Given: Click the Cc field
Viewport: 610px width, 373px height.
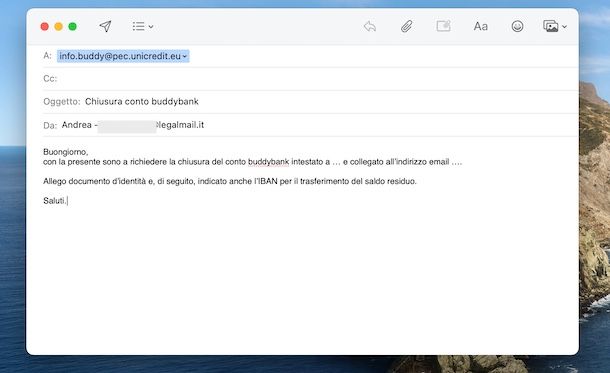Looking at the screenshot, I should [317, 79].
